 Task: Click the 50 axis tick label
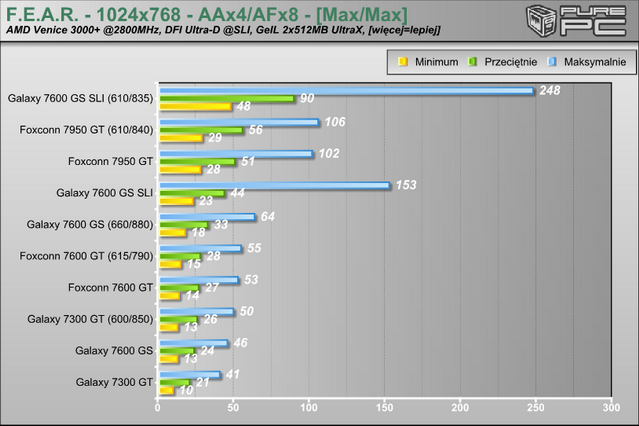[x=233, y=408]
